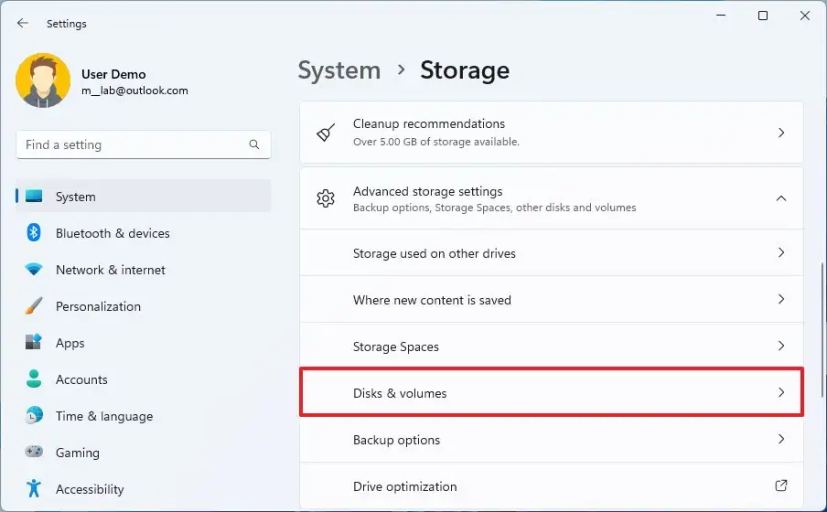The height and width of the screenshot is (512, 827).
Task: Click the User Demo profile avatar
Action: tap(43, 80)
